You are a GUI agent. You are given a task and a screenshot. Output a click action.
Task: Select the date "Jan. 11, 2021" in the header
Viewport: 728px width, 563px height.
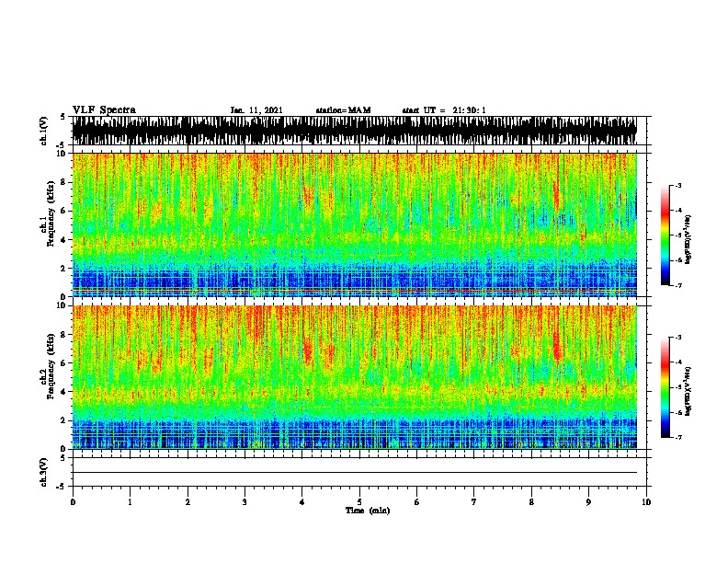(256, 110)
